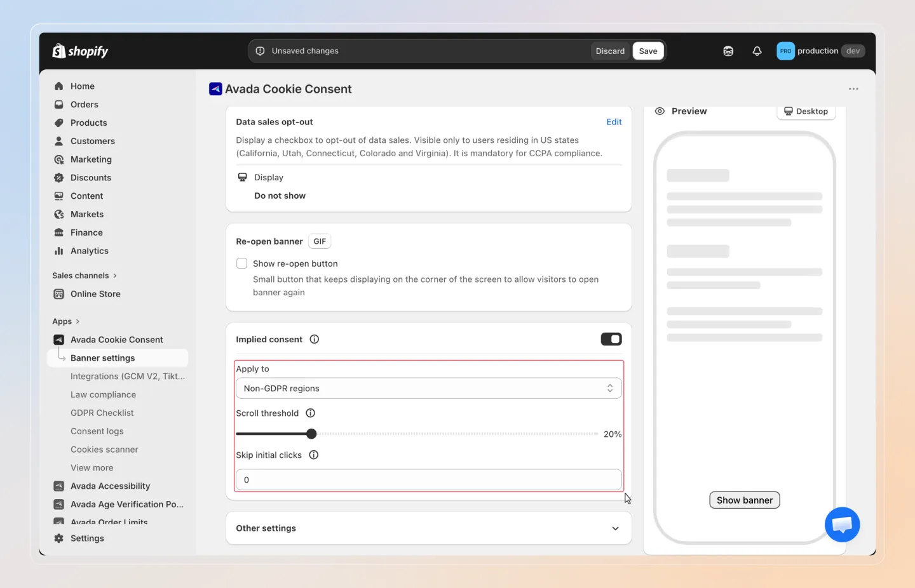
Task: Click Avada Cookie Consent app icon in sidebar
Action: pos(59,340)
